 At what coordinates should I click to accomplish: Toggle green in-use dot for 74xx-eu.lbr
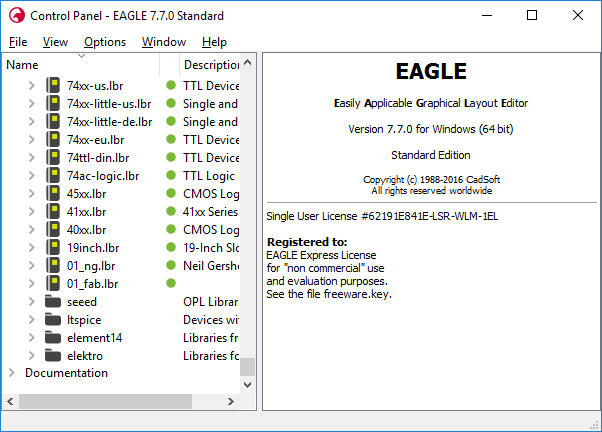[x=171, y=139]
